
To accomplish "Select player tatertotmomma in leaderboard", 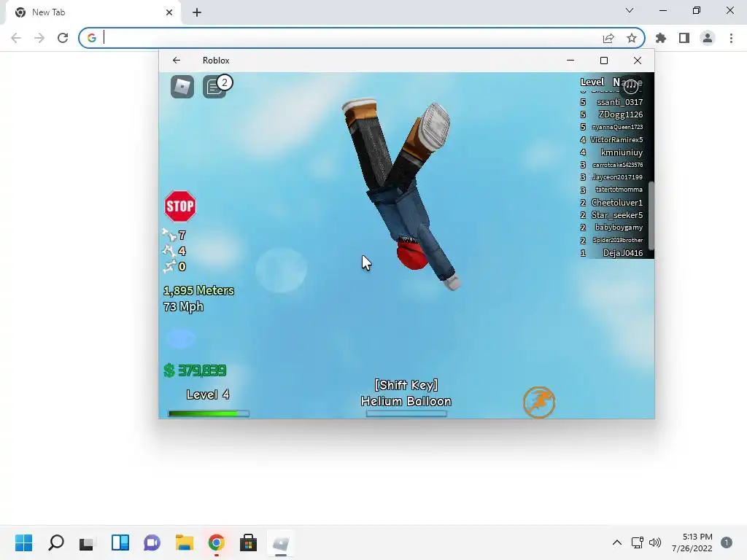I will pyautogui.click(x=619, y=190).
